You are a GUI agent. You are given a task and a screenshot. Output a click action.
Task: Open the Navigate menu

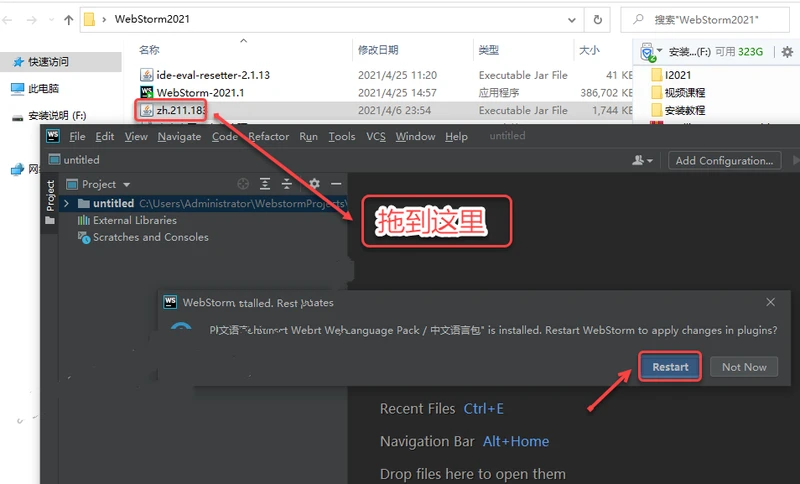pyautogui.click(x=179, y=137)
